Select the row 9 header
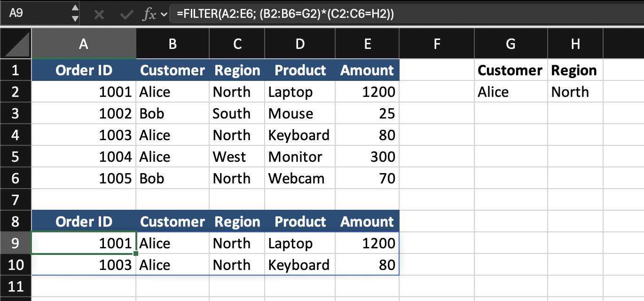Screen dimensions: 644x301 click(16, 243)
